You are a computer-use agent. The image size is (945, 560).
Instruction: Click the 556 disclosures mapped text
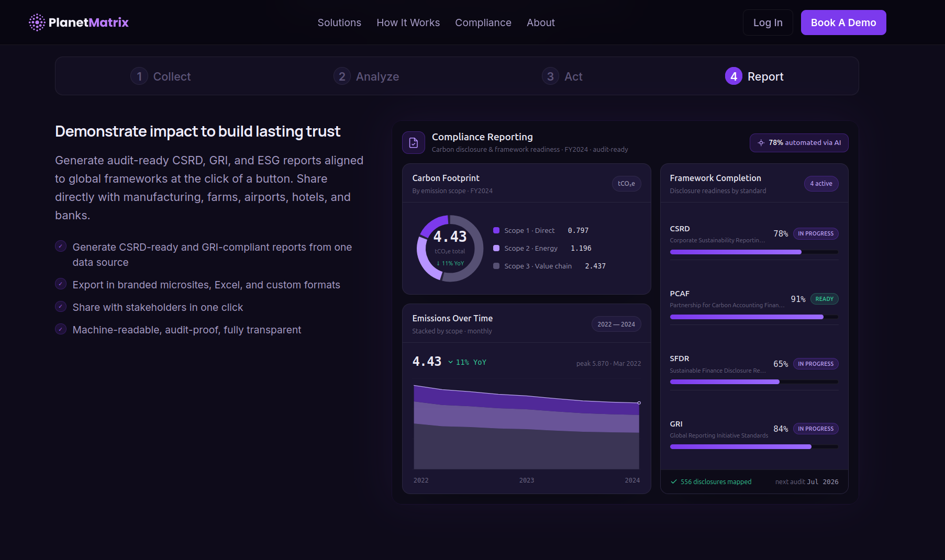pos(716,482)
